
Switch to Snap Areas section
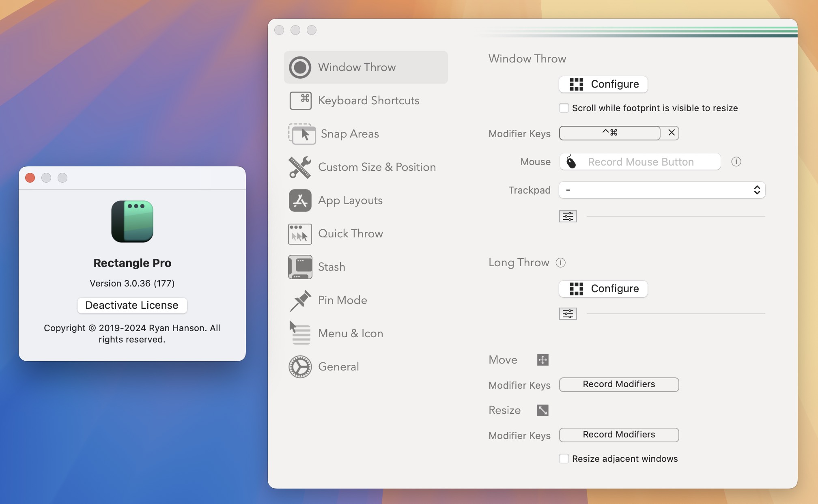366,134
